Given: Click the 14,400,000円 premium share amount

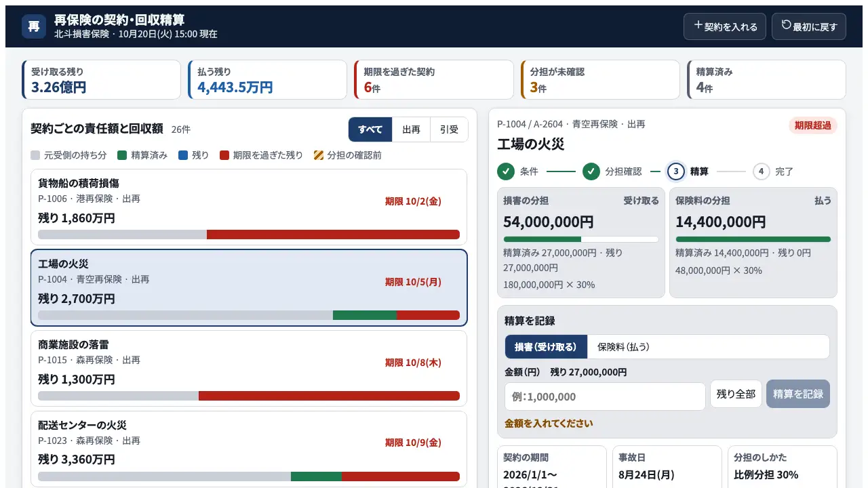Looking at the screenshot, I should coord(721,222).
